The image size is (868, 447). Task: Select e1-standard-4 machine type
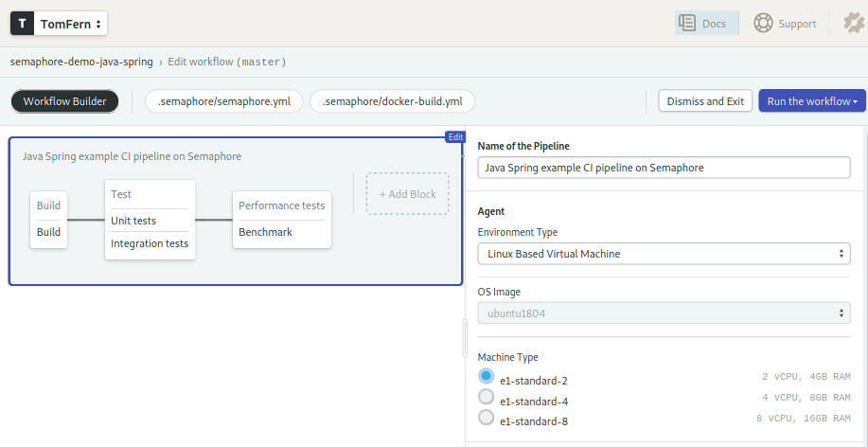pyautogui.click(x=486, y=397)
